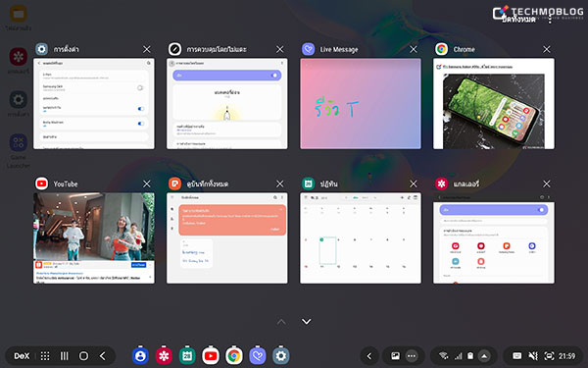The width and height of the screenshot is (588, 368).
Task: Open the Chrome thumbnail with phone photo
Action: (x=494, y=104)
